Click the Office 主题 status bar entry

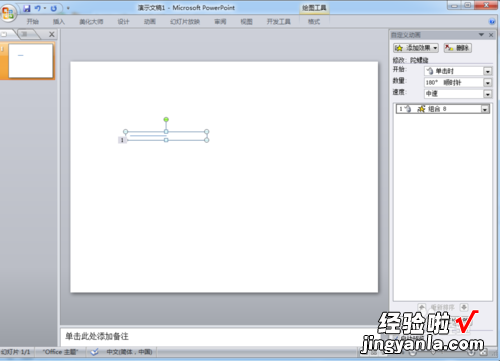[x=60, y=352]
